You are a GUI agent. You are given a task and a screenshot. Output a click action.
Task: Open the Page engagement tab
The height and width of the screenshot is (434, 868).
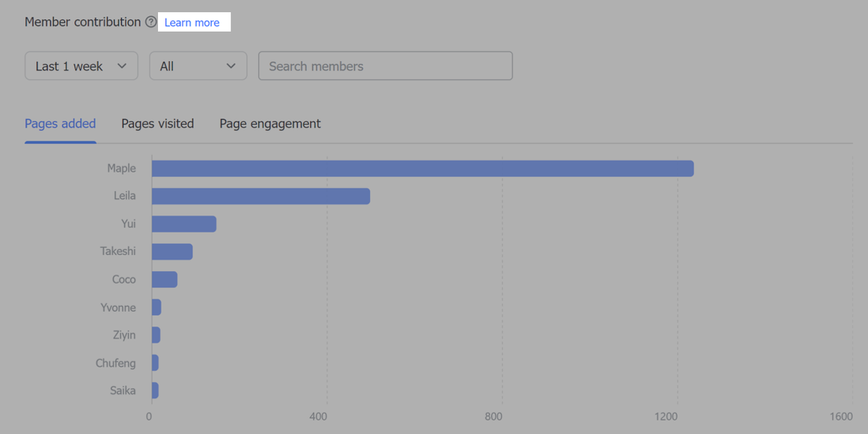270,123
